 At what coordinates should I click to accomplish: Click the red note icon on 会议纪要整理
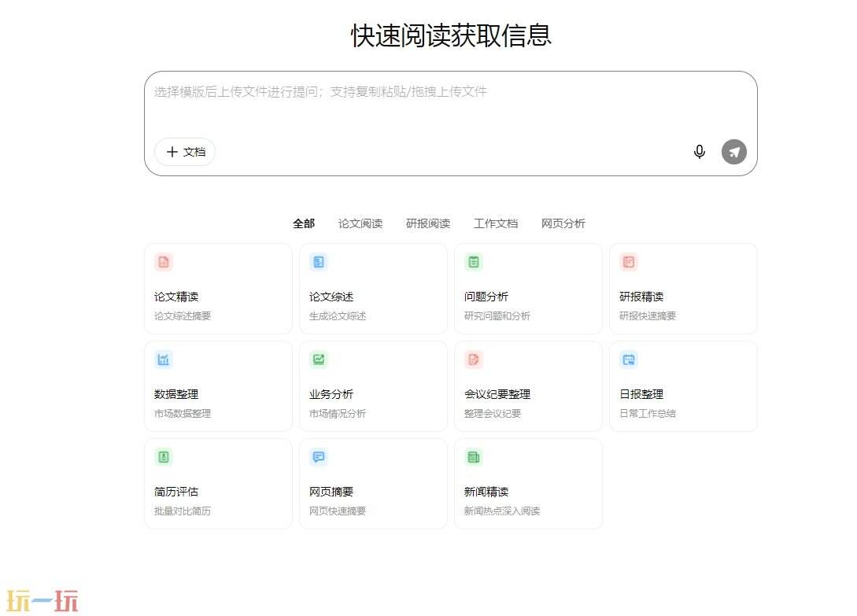coord(473,360)
